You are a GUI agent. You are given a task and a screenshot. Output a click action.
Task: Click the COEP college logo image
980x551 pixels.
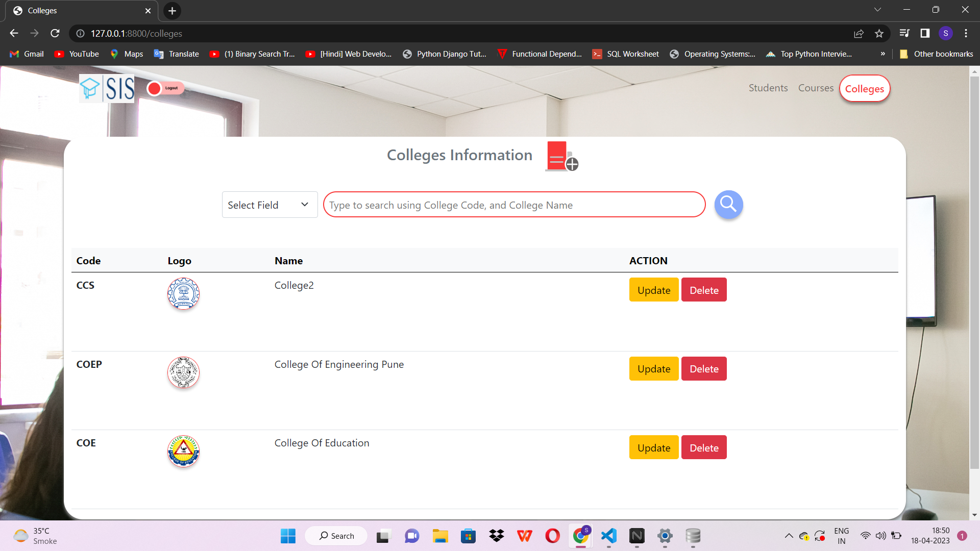(x=183, y=372)
